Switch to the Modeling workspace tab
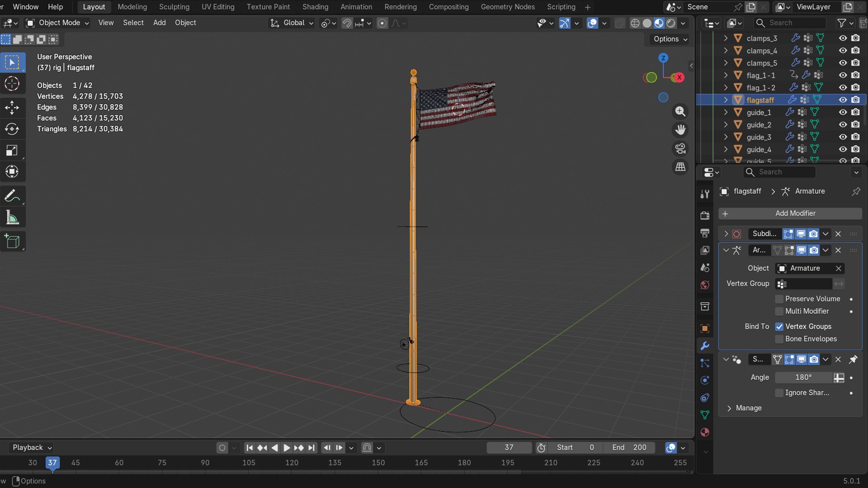The width and height of the screenshot is (868, 488). pyautogui.click(x=132, y=7)
